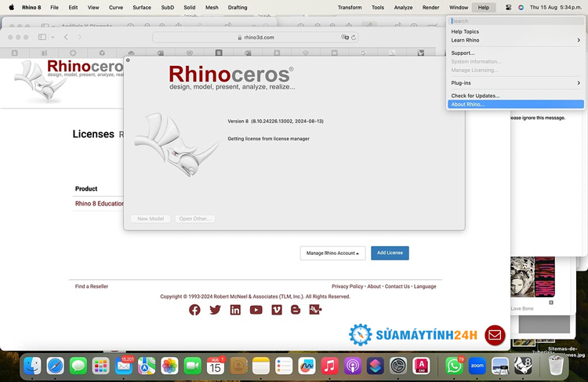Screen dimensions: 588x382
Task: Close the Rhinoceros splash window
Action: coord(128,60)
